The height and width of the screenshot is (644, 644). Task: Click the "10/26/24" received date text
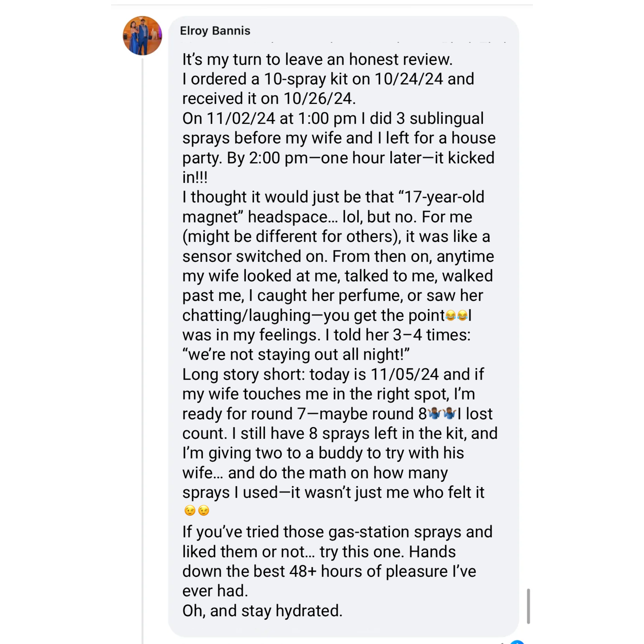319,99
